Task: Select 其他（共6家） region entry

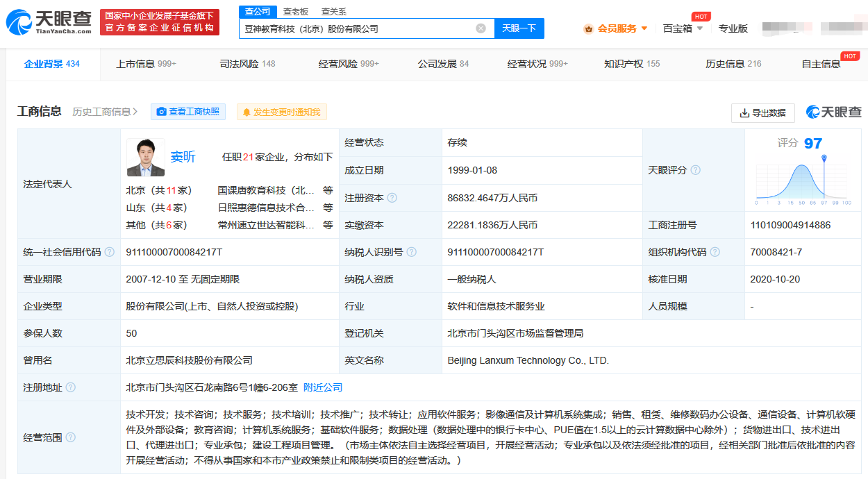Action: click(156, 225)
